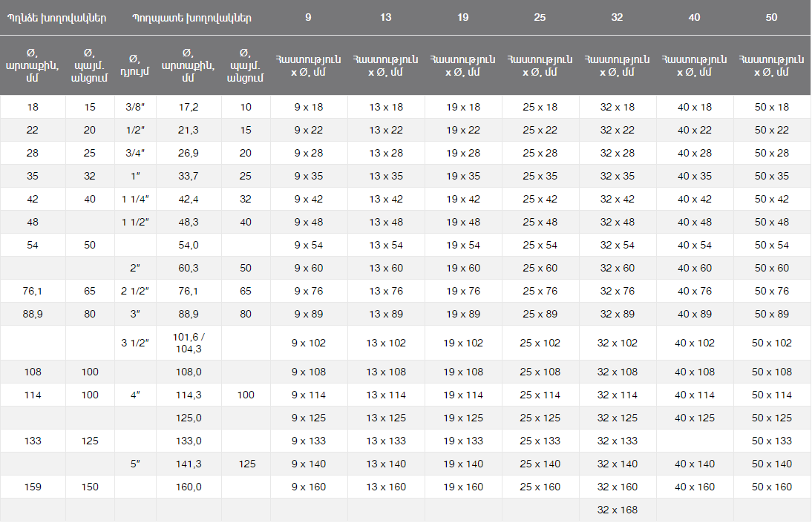This screenshot has width=812, height=523.
Task: Click the "19 x 35" cell
Action: 463,176
